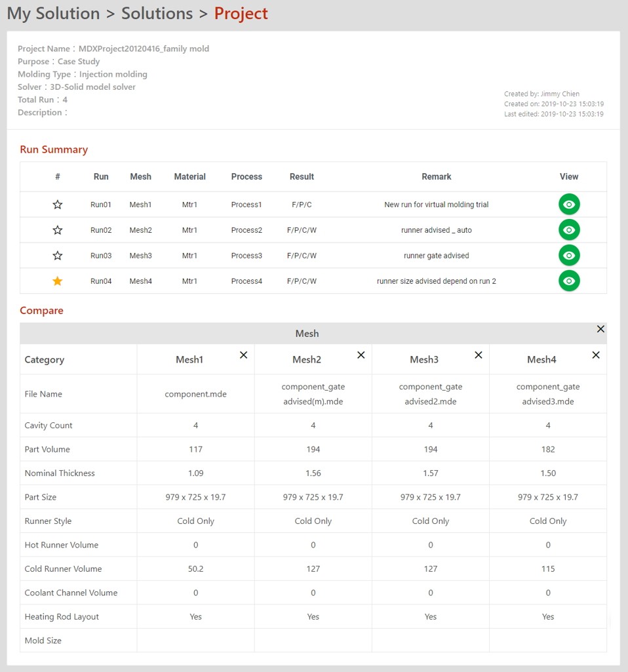
Task: Navigate to Solutions breadcrumb link
Action: click(x=157, y=13)
